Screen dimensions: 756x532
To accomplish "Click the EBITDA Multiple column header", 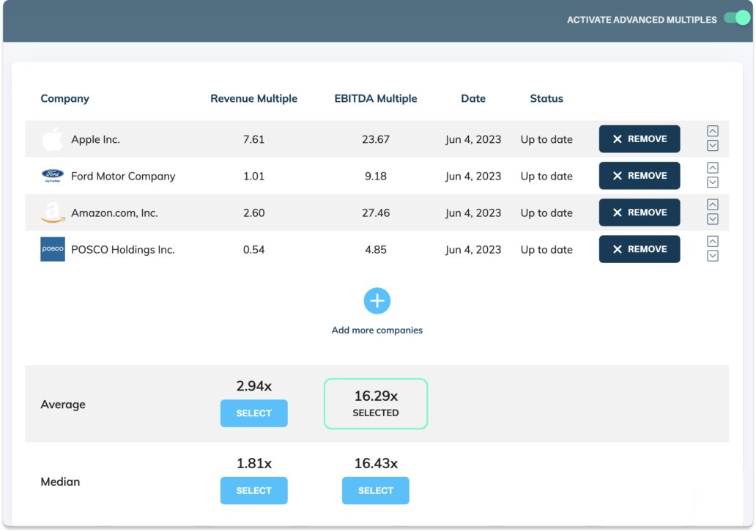I will [x=375, y=98].
